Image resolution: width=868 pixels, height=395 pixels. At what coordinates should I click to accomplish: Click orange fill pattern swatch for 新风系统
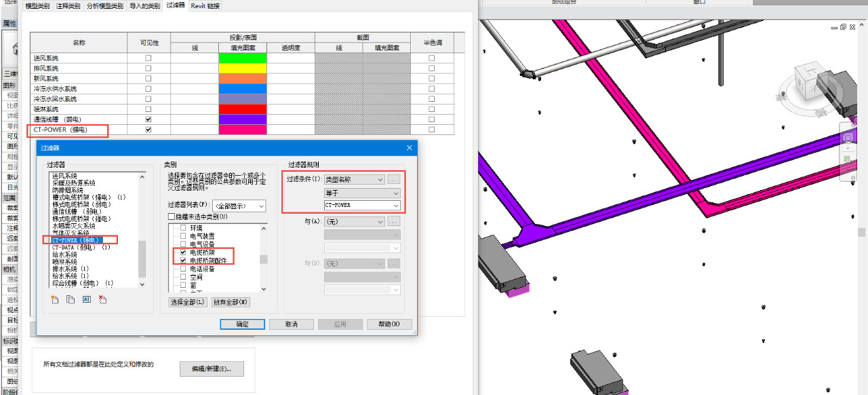click(243, 79)
